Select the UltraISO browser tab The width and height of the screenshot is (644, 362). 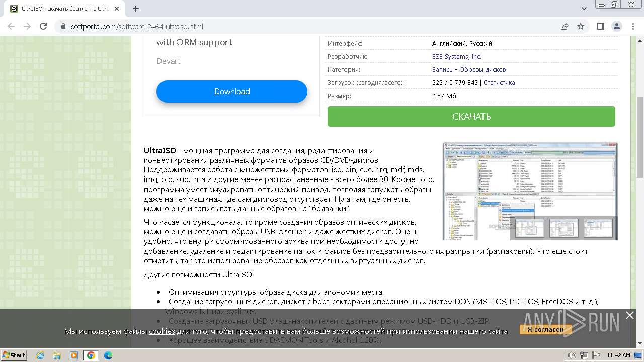tap(65, 9)
